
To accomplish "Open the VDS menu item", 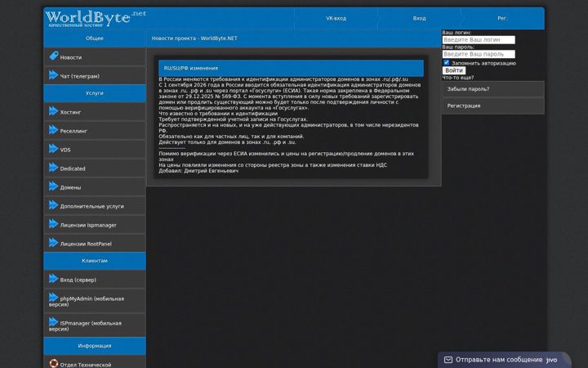I will [x=95, y=150].
